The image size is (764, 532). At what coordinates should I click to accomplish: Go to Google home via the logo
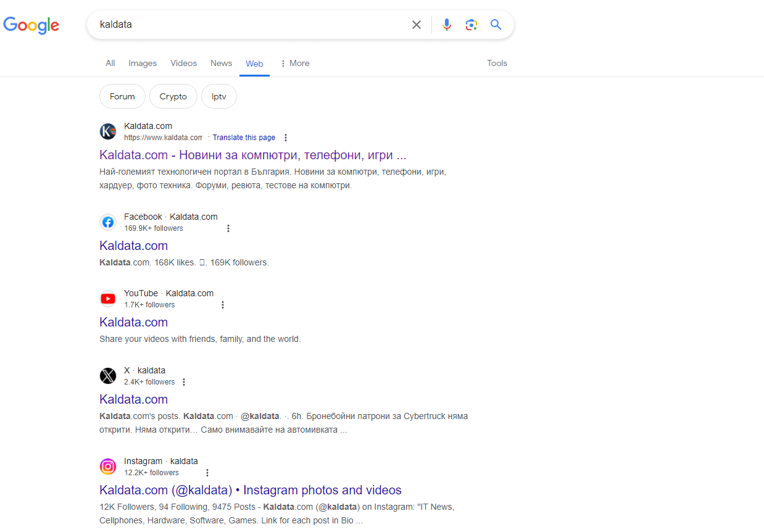31,25
